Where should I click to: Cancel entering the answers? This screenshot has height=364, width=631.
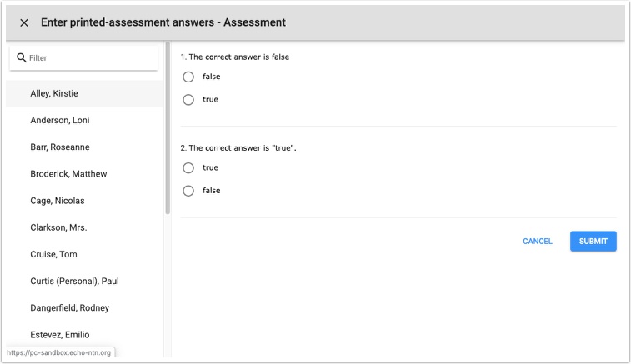[x=537, y=242]
